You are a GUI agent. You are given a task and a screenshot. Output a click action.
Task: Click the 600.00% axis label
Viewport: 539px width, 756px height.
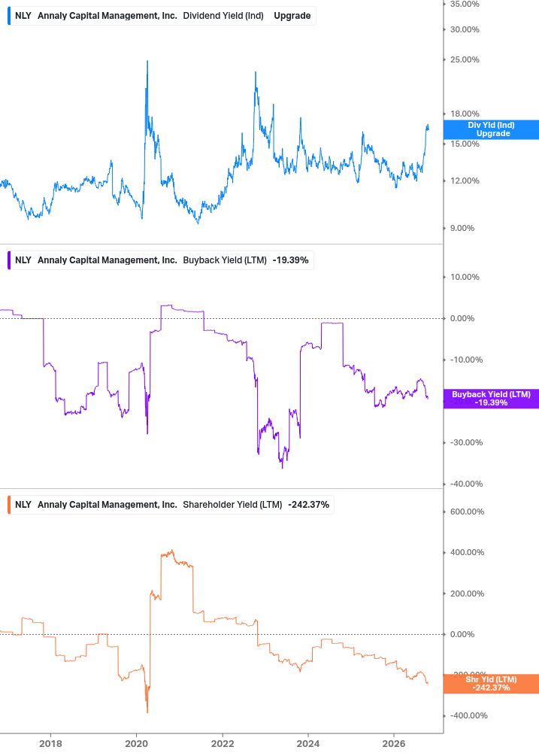tap(468, 512)
